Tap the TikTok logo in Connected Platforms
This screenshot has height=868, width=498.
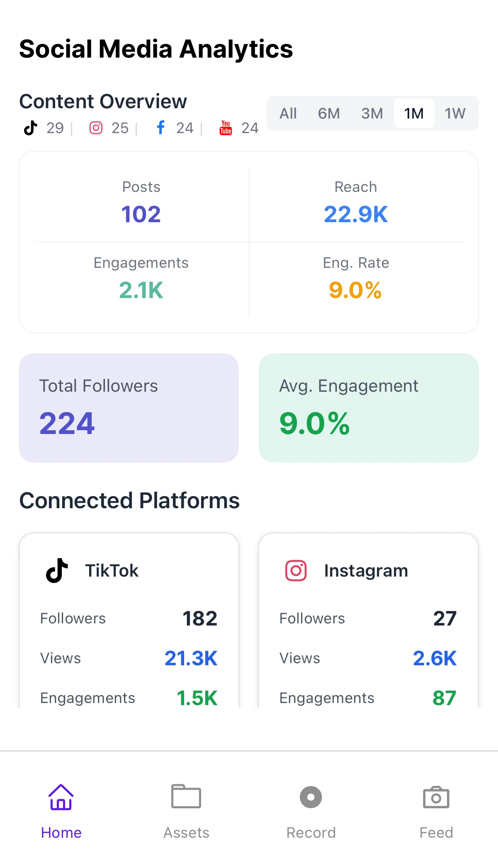57,571
